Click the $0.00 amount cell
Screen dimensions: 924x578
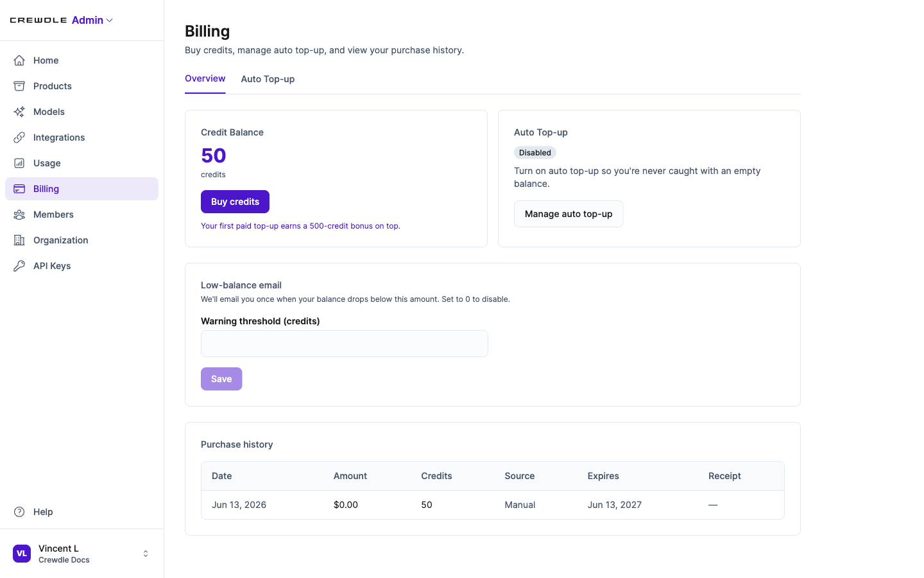[x=346, y=505]
